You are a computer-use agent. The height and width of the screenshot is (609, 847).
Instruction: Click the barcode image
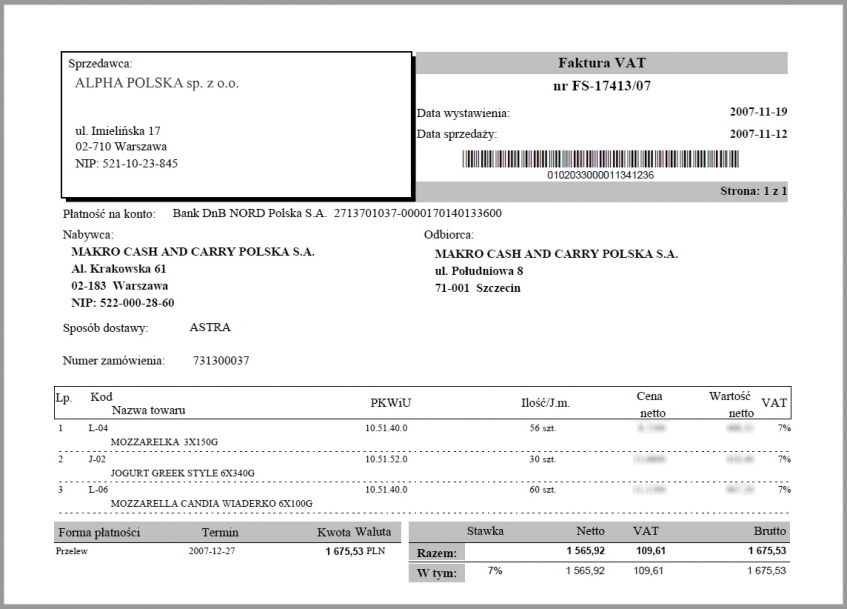(601, 159)
